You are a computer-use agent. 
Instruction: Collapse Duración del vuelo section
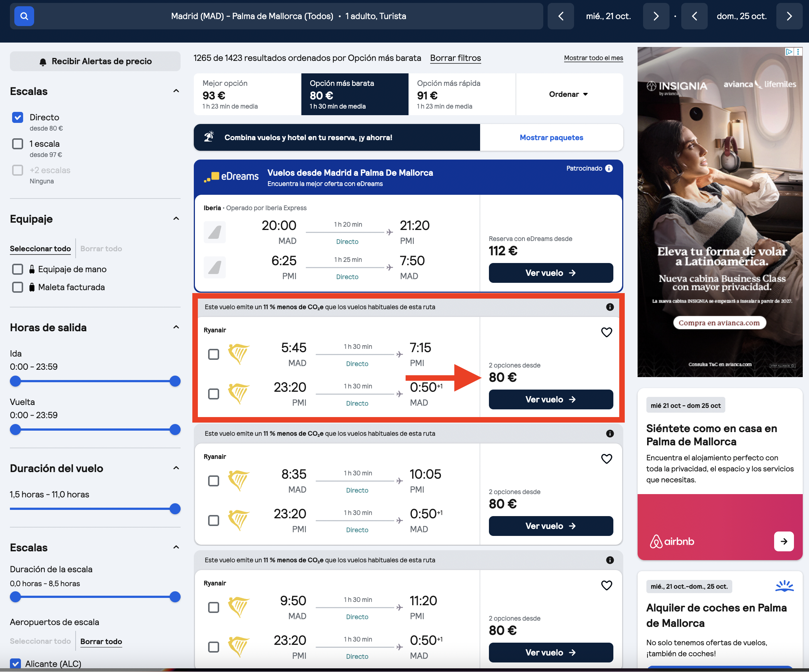(x=176, y=468)
